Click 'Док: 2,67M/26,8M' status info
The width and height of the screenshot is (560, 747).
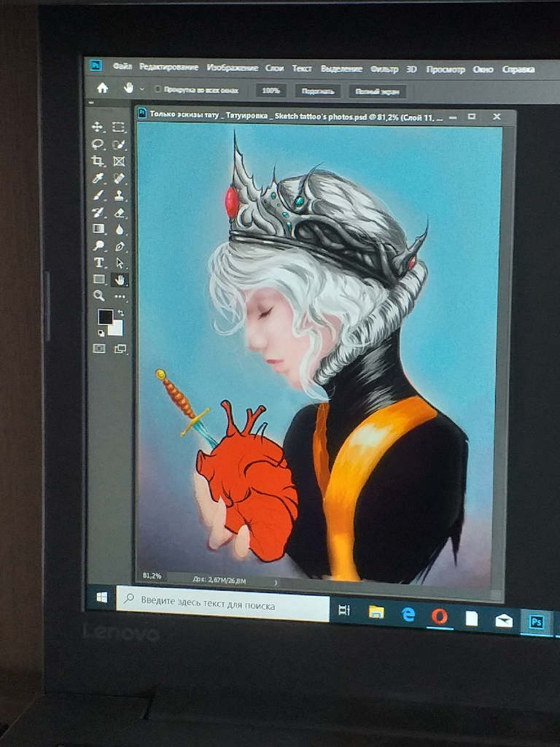pyautogui.click(x=219, y=580)
